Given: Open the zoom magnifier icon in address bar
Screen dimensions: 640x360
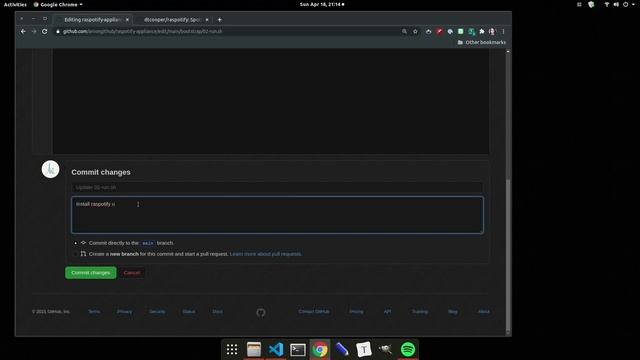Looking at the screenshot, I should click(x=404, y=31).
